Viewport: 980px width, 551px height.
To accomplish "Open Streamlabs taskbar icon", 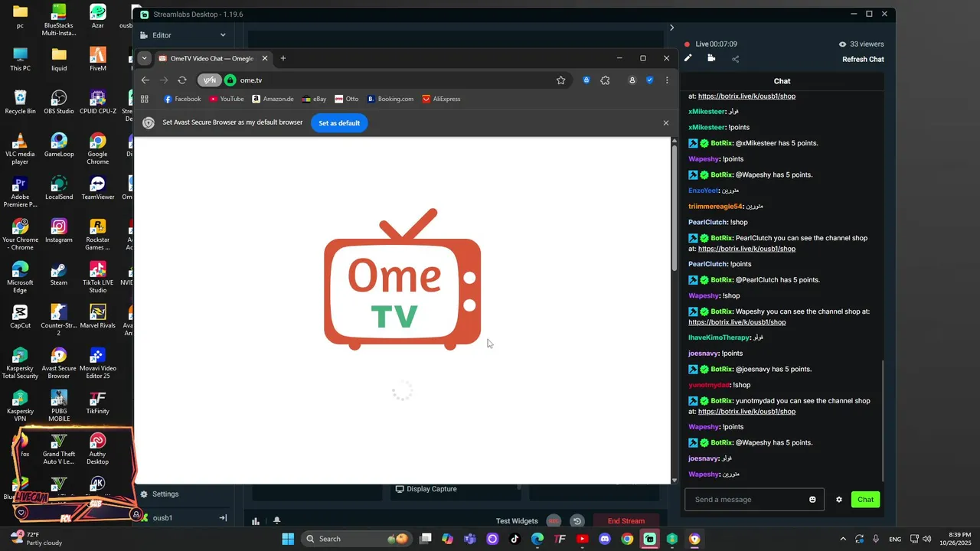I will (649, 539).
